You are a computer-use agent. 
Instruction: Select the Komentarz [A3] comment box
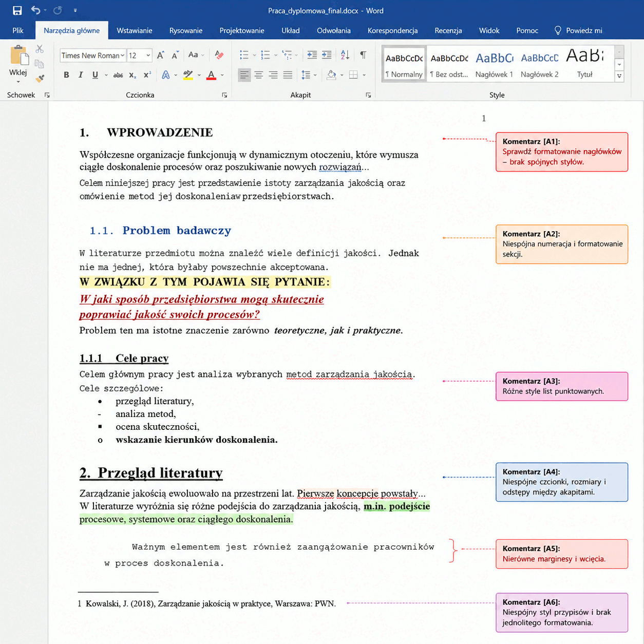tap(562, 386)
